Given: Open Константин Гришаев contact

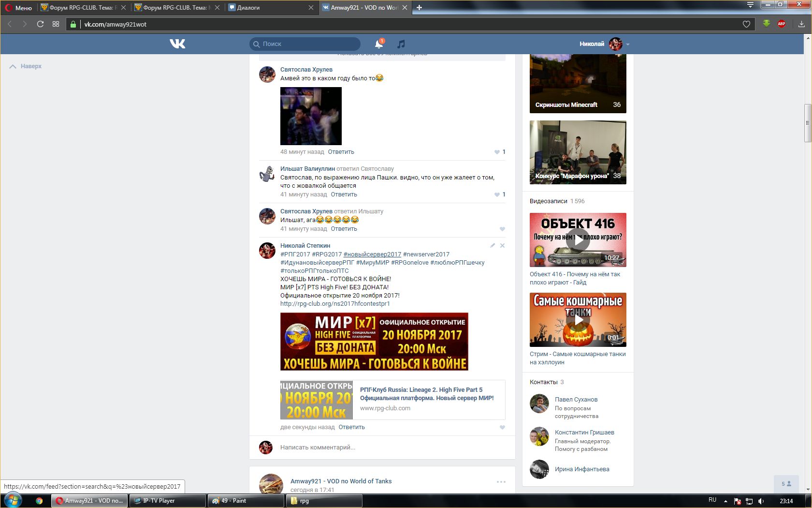Looking at the screenshot, I should pos(584,433).
